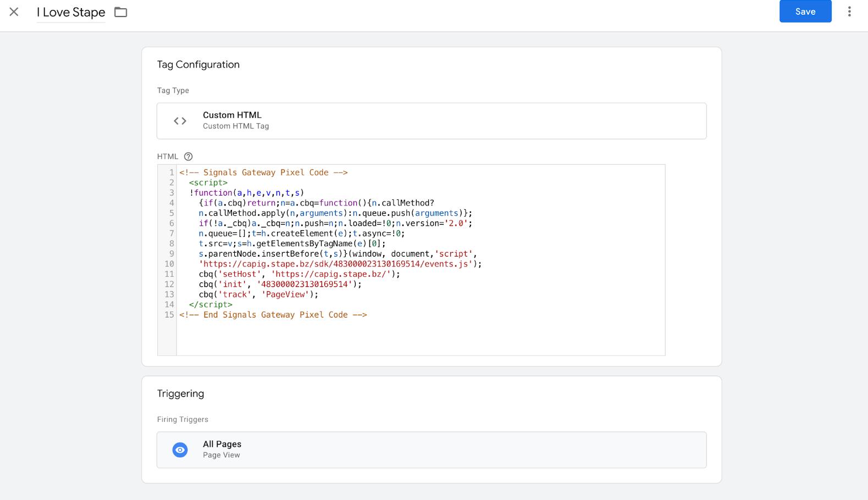The height and width of the screenshot is (500, 868).
Task: Click the if(a.cbq)return code line
Action: click(317, 203)
